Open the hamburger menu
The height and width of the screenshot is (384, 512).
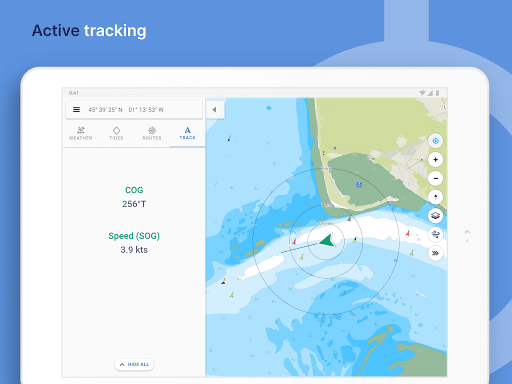point(76,110)
